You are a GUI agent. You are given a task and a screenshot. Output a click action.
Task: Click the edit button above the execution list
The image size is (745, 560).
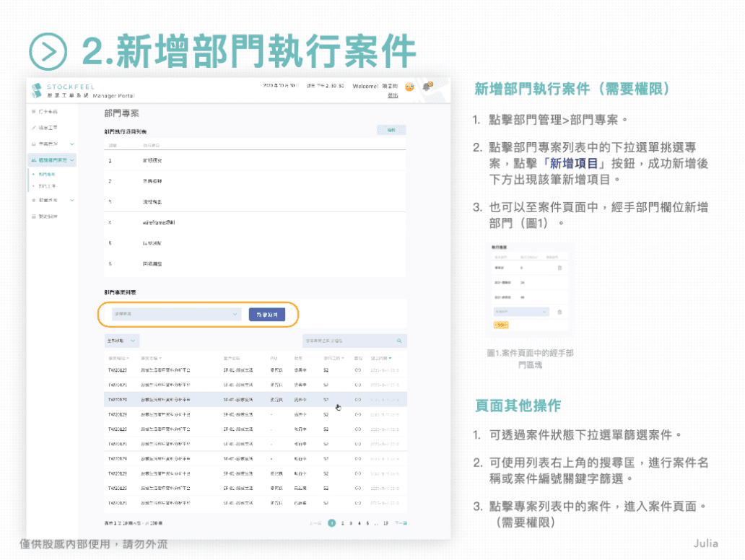coord(391,131)
